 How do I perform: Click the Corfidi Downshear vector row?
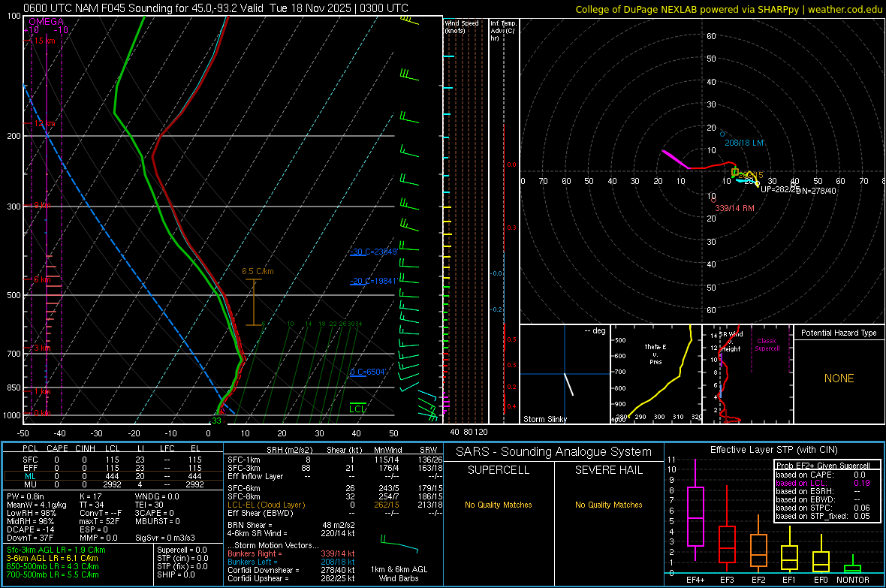click(x=291, y=571)
